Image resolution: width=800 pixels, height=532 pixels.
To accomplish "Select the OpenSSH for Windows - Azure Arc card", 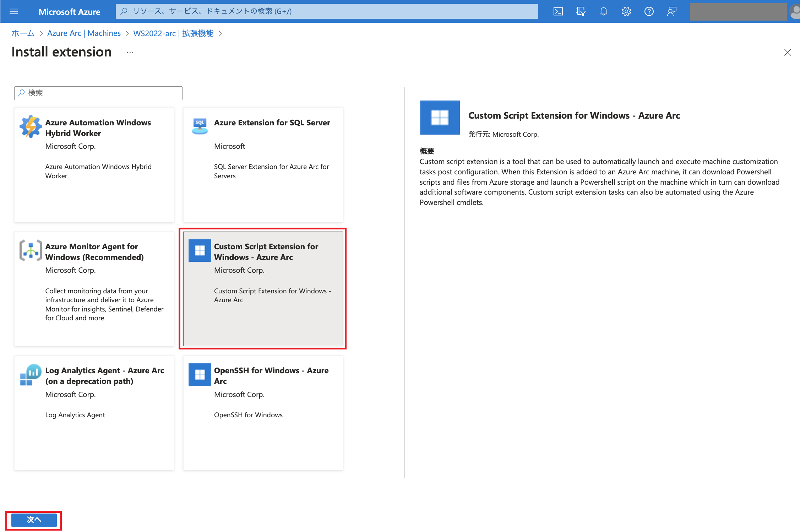I will pos(263,413).
